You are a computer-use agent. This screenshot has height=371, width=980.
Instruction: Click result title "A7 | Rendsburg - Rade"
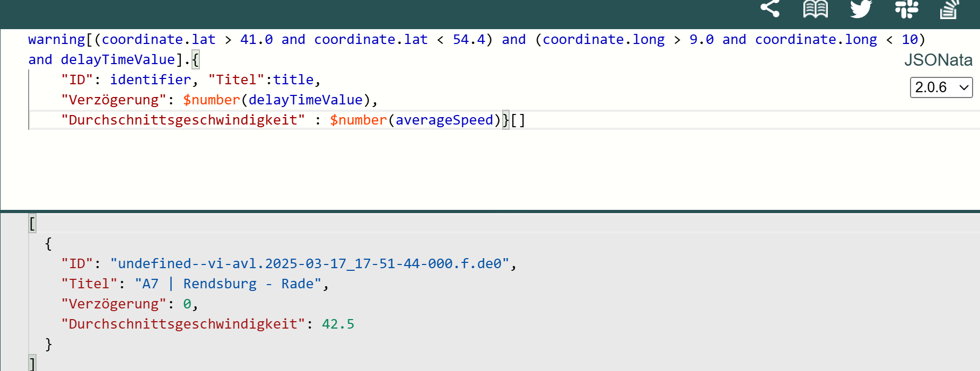coord(228,284)
